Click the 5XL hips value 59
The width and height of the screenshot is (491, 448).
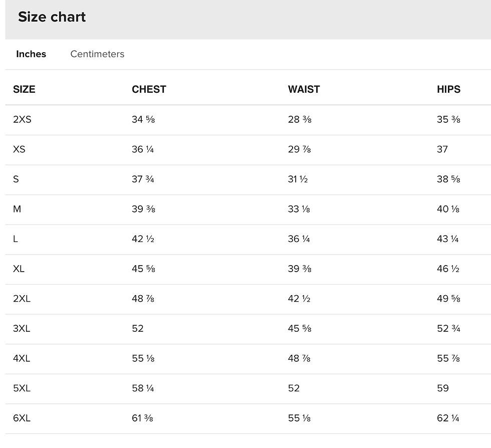(x=443, y=388)
